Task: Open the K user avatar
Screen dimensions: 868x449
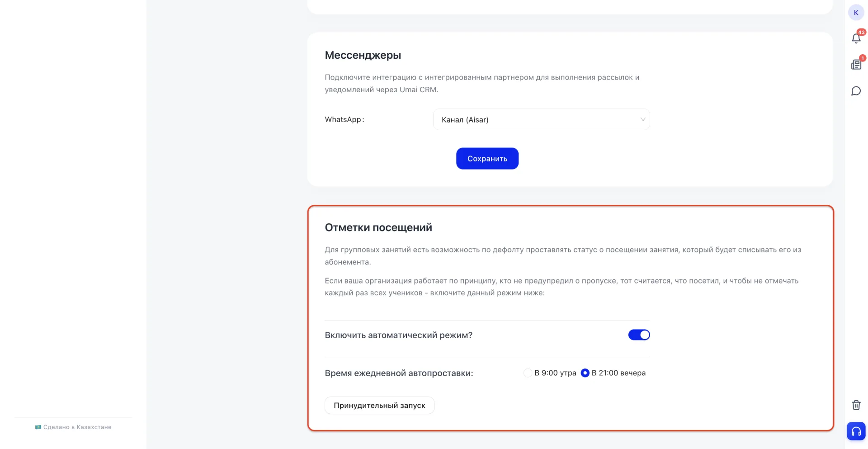Action: [x=856, y=13]
